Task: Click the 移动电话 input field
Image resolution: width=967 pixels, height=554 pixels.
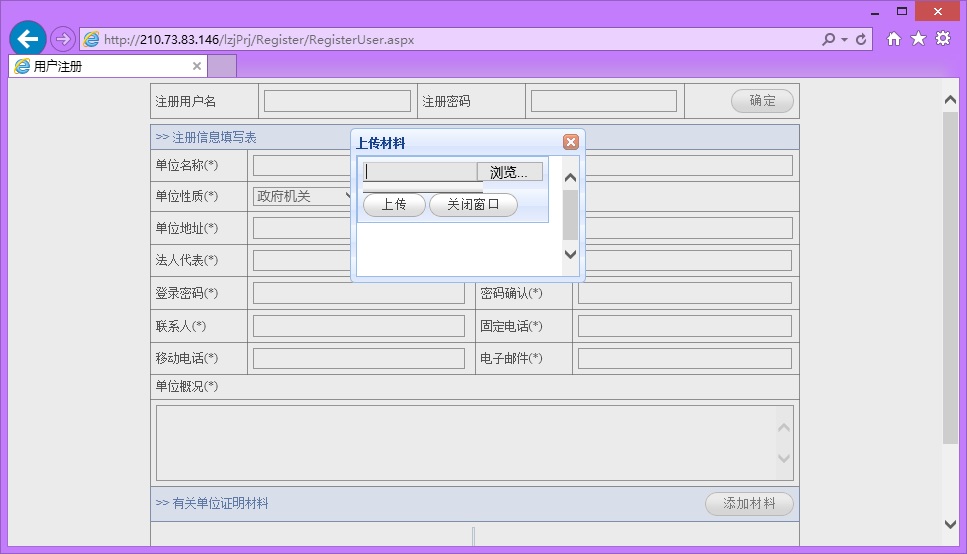Action: [359, 358]
